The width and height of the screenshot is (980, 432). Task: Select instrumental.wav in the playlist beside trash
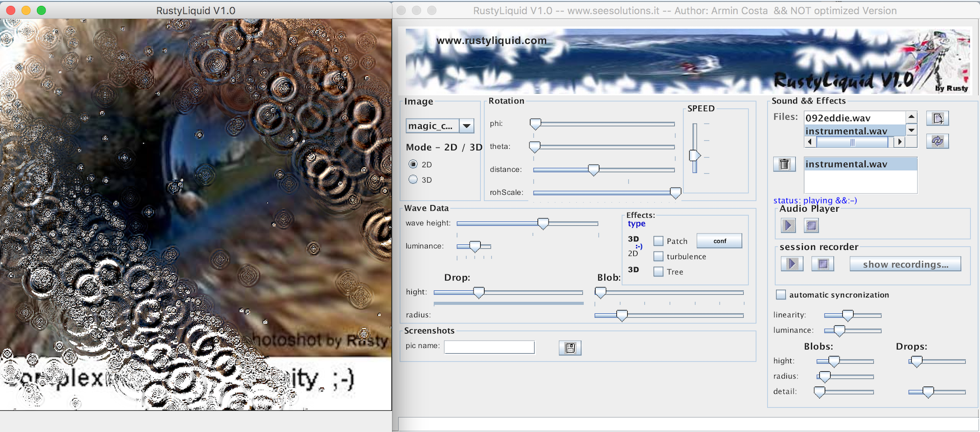(x=860, y=164)
